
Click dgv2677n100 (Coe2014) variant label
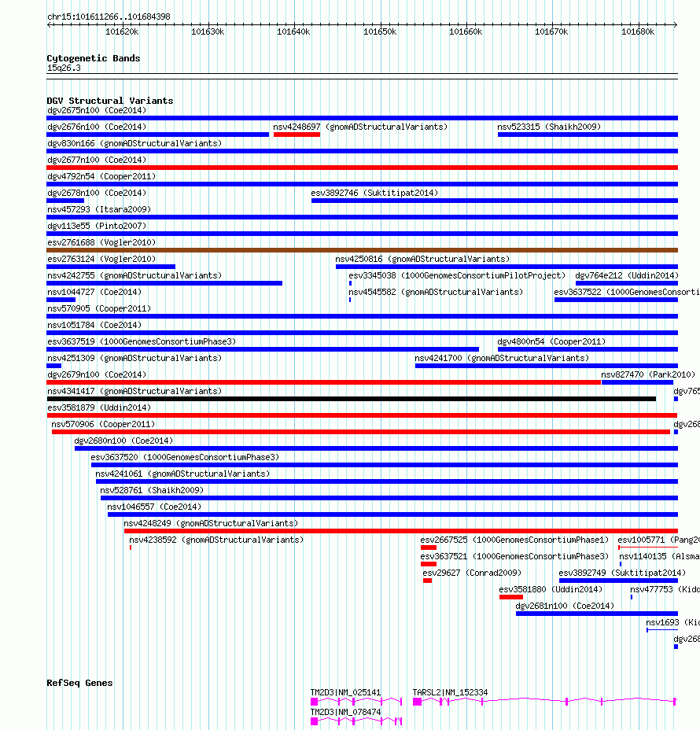coord(97,160)
